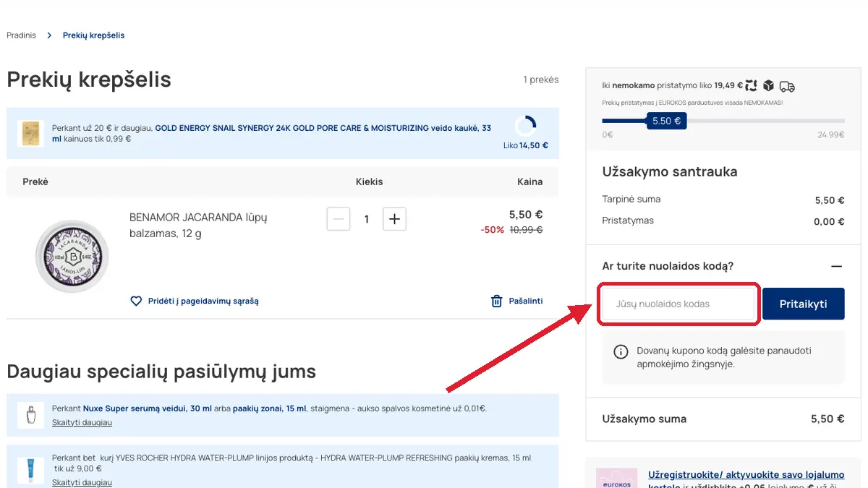Click the Prekių krepšelis breadcrumb
Screen dimensions: 868x488
pos(93,35)
